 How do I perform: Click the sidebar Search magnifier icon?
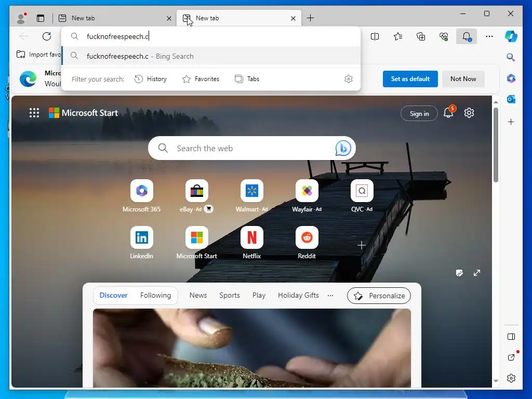(511, 57)
